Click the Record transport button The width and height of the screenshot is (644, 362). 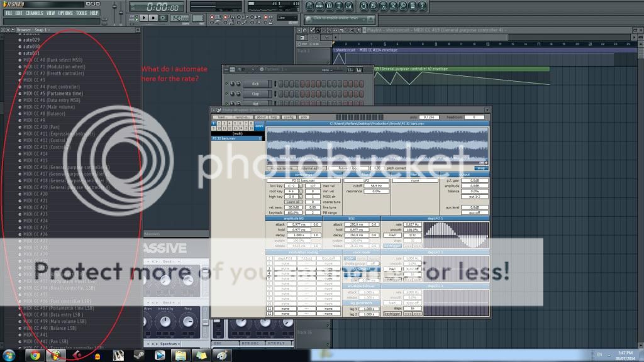pyautogui.click(x=163, y=18)
